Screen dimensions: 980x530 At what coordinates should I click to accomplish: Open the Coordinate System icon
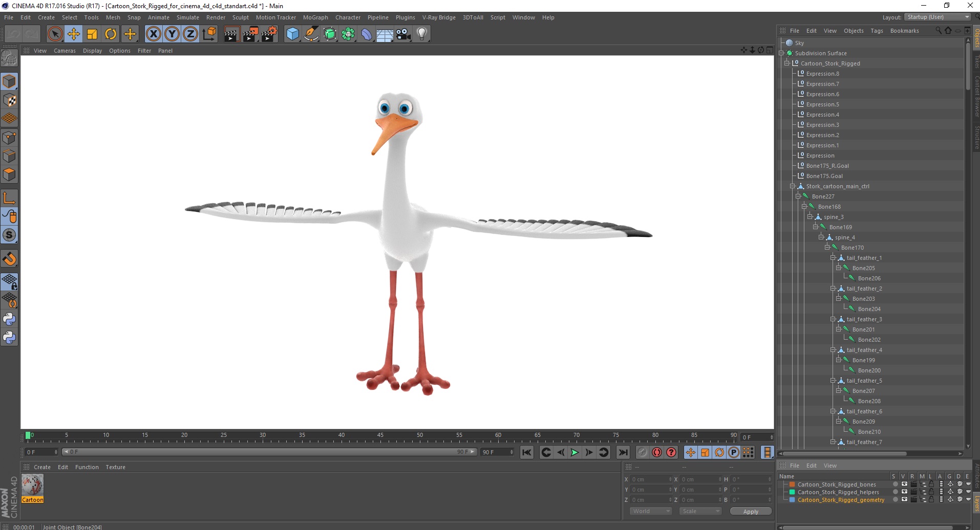[209, 34]
